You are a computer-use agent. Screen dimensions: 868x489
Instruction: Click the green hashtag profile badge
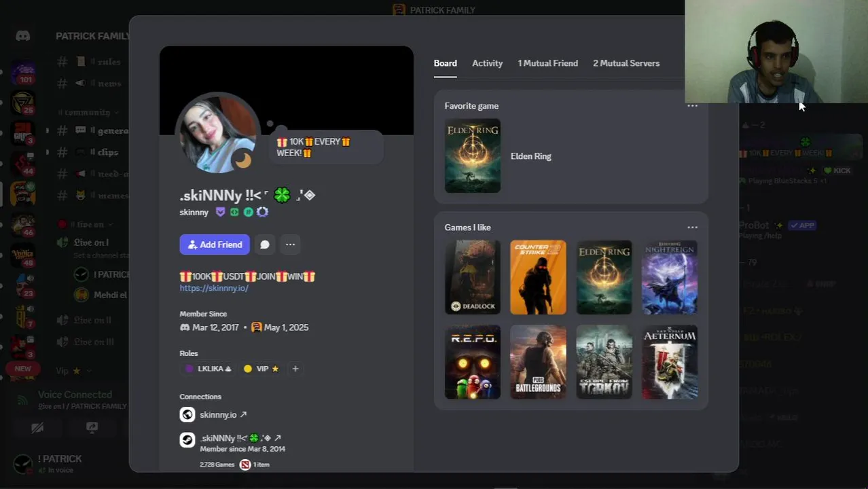pos(248,212)
